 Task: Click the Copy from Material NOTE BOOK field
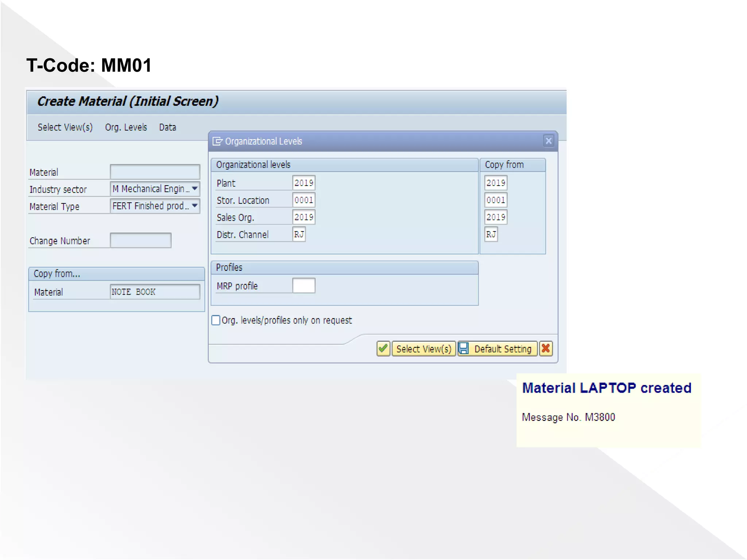tap(155, 292)
